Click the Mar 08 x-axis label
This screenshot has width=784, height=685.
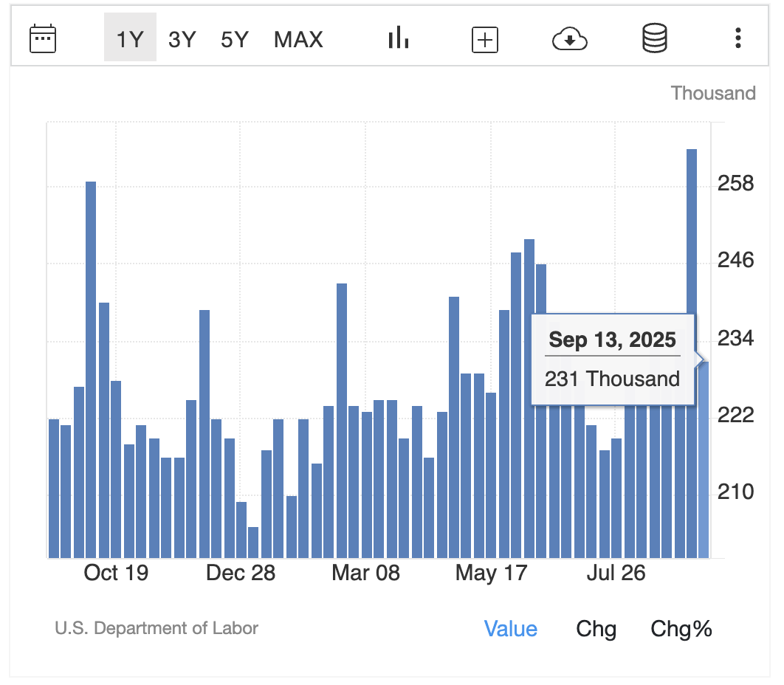click(x=366, y=573)
